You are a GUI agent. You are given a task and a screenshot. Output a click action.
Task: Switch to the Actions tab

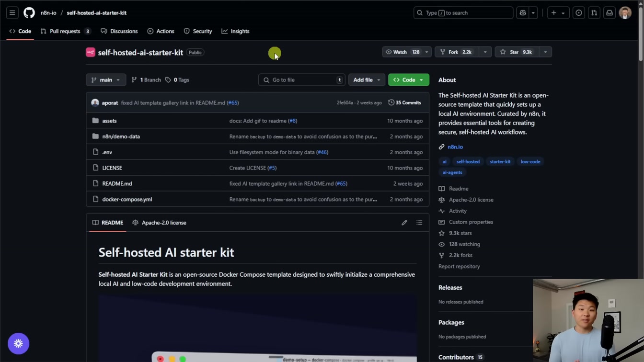point(161,31)
